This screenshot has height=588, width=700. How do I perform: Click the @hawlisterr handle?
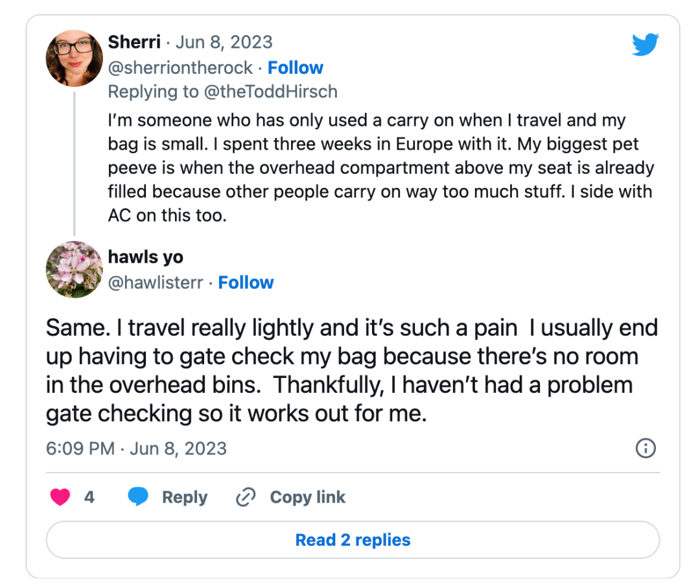(x=156, y=283)
